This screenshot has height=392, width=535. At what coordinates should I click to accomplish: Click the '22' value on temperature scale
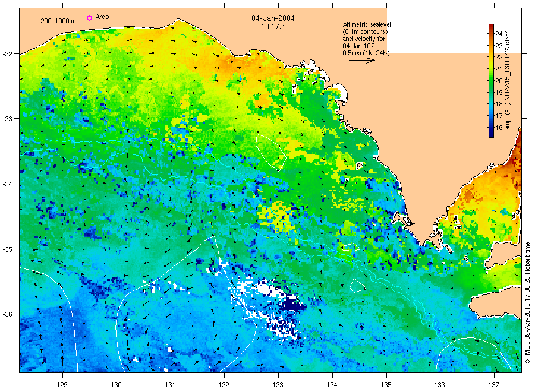coord(499,57)
